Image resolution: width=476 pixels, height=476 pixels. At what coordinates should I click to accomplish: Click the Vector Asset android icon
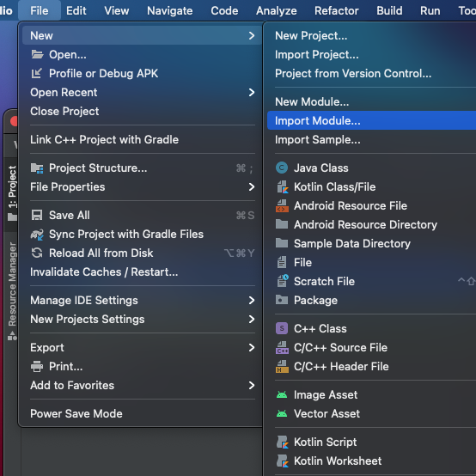tap(282, 413)
